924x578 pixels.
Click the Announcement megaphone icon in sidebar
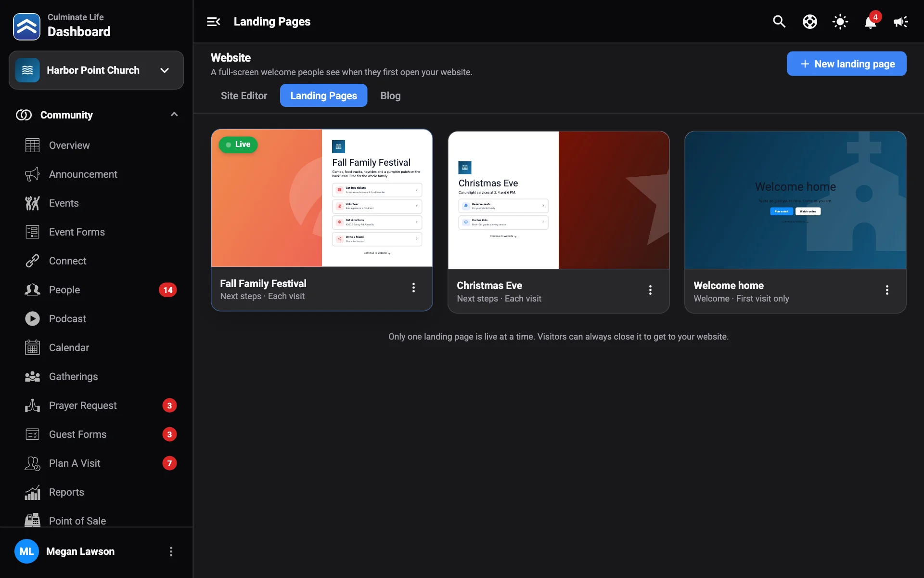click(x=32, y=174)
